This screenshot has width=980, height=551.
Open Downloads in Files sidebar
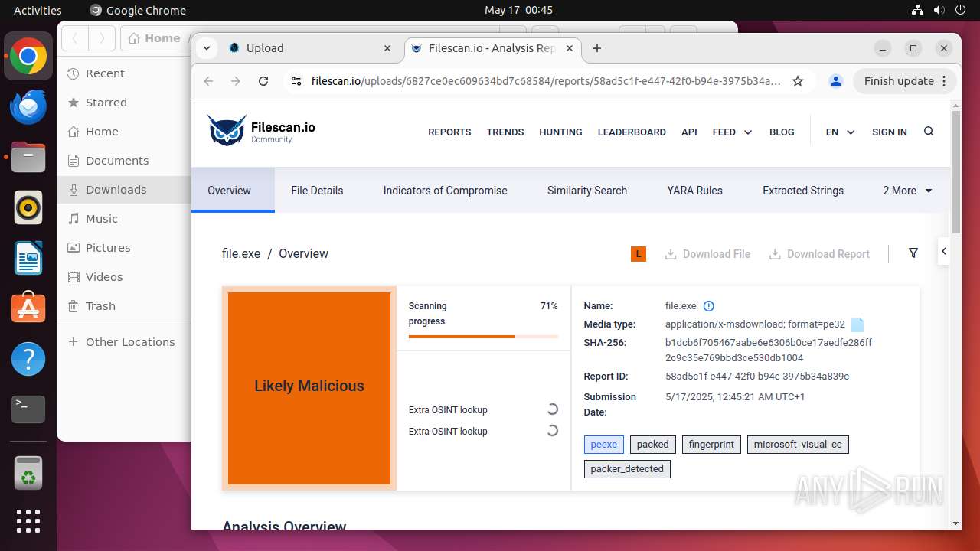click(x=123, y=190)
